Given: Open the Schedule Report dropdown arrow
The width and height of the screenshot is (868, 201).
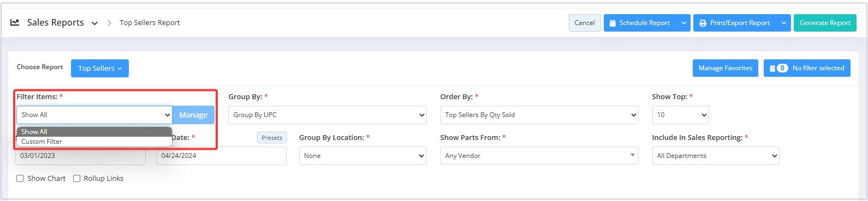Looking at the screenshot, I should coord(683,23).
